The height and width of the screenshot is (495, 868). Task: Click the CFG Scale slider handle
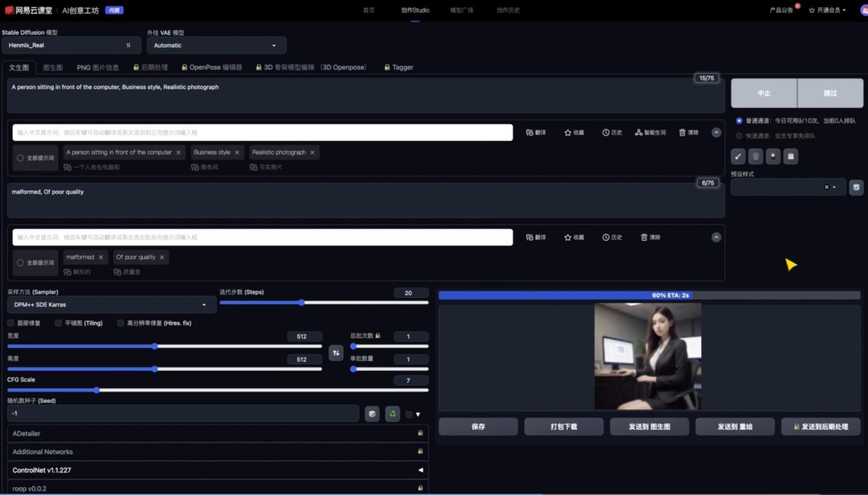tap(97, 390)
